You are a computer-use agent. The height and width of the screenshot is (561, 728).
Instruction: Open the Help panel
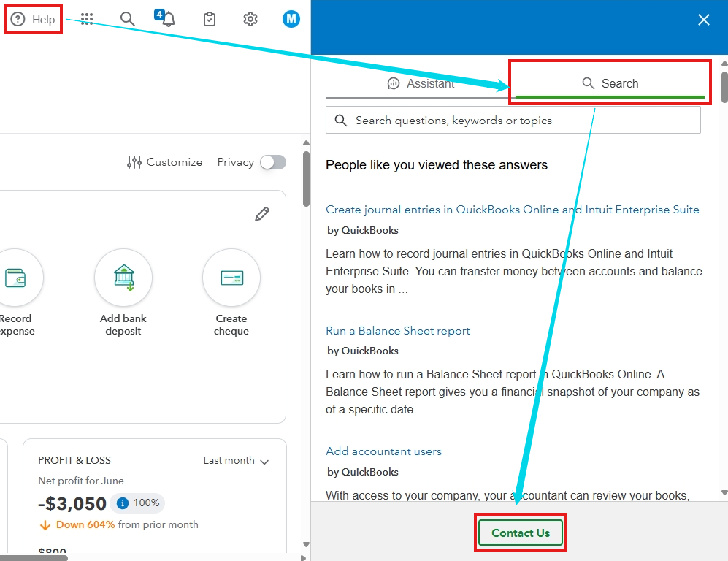33,20
